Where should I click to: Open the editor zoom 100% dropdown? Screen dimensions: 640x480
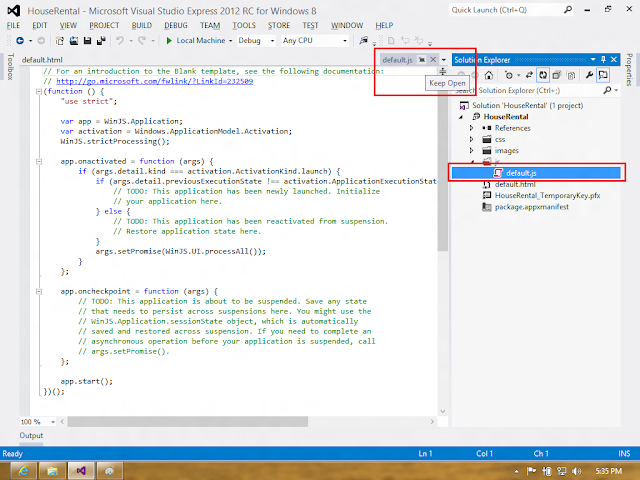53,422
